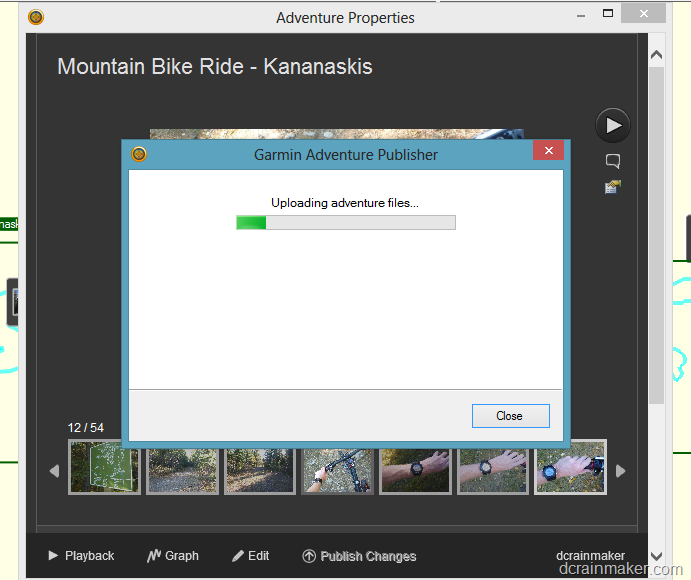Select the fifth thumbnail showing wrist watch

point(415,470)
